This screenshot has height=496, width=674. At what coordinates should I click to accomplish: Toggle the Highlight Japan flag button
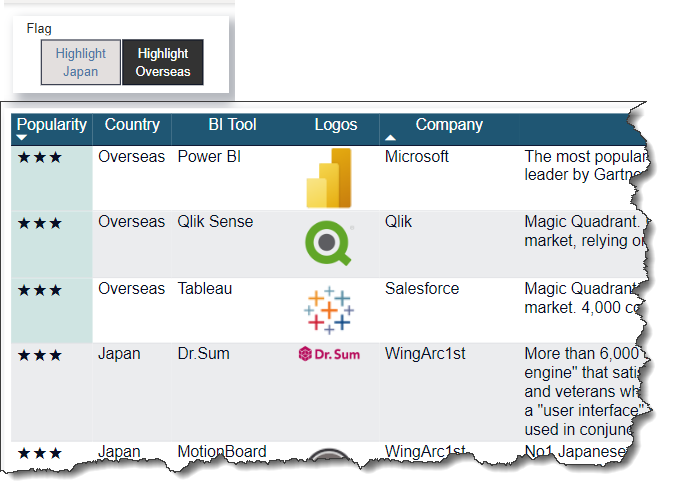[x=81, y=62]
